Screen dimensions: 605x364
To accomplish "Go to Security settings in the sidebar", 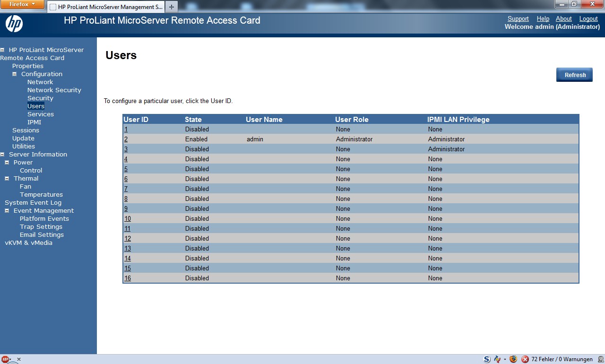I will 40,98.
